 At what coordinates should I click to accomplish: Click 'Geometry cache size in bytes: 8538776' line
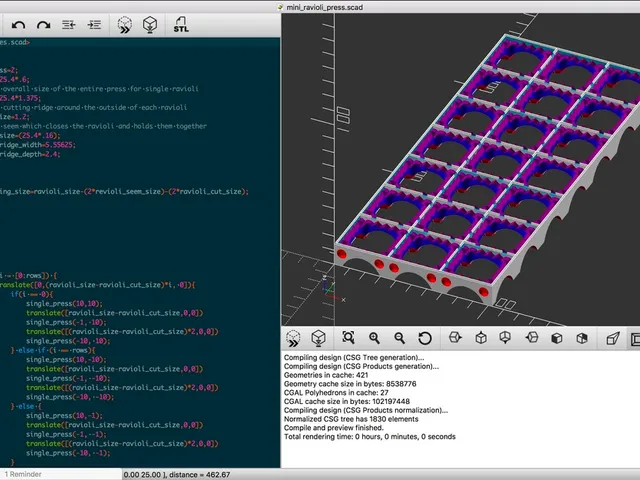click(x=350, y=384)
